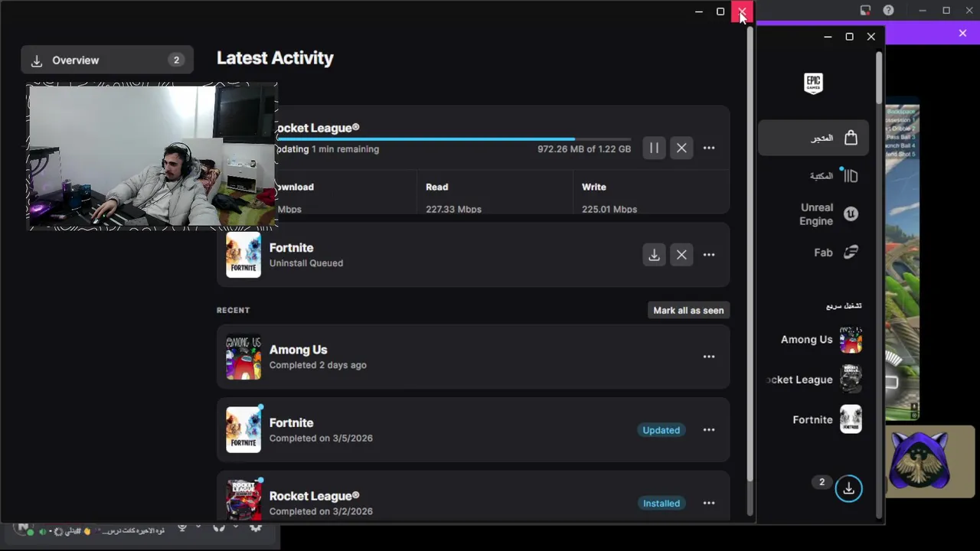Viewport: 980px width, 551px height.
Task: Click Among Us text in quick launch
Action: (x=806, y=340)
